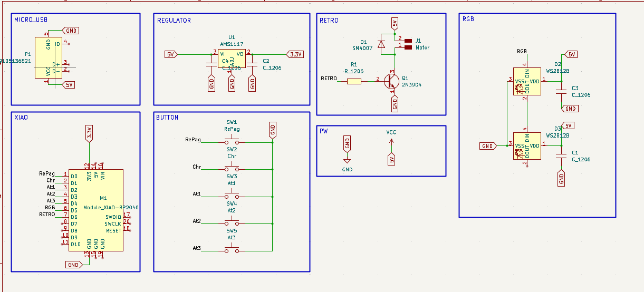This screenshot has width=644, height=292.
Task: Select the Q1 2N3904 transistor symbol
Action: pos(391,81)
